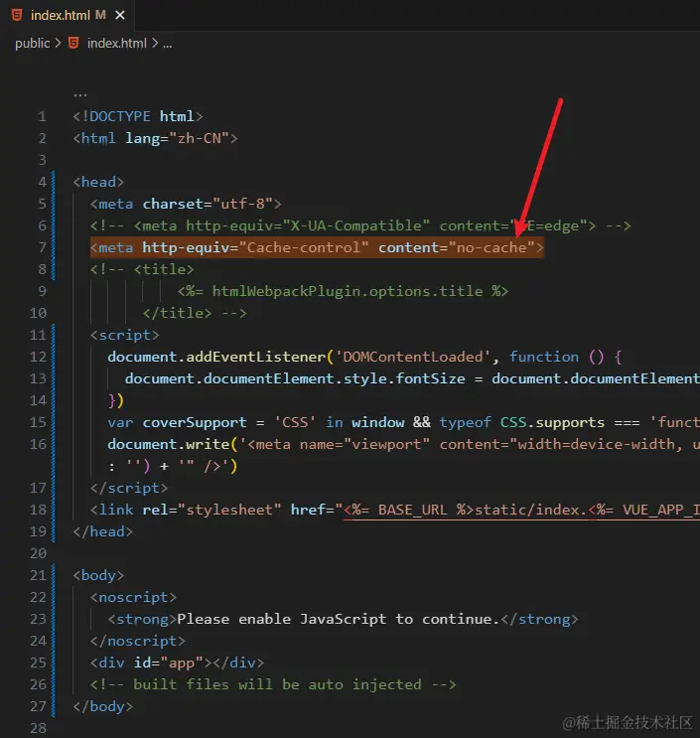The width and height of the screenshot is (700, 738).
Task: Click line number 1 in the gutter
Action: [42, 116]
